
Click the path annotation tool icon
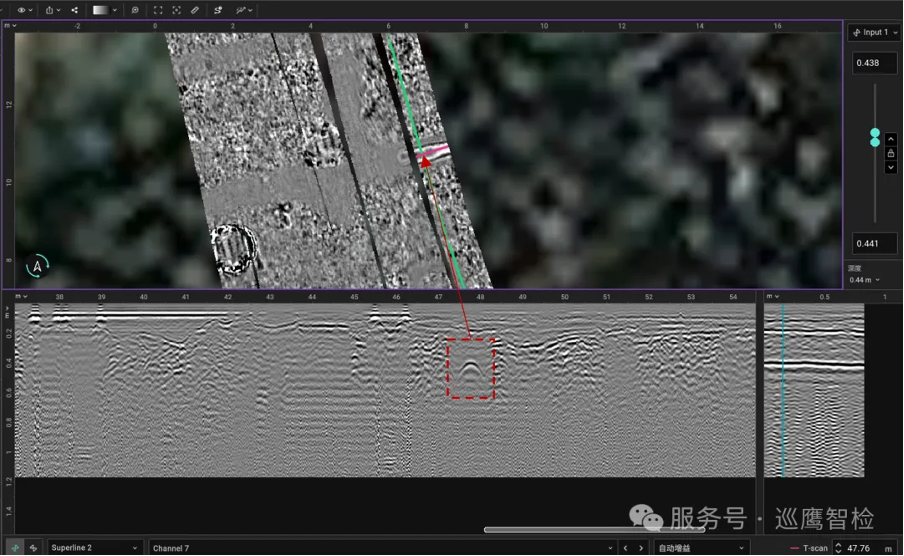(x=218, y=10)
